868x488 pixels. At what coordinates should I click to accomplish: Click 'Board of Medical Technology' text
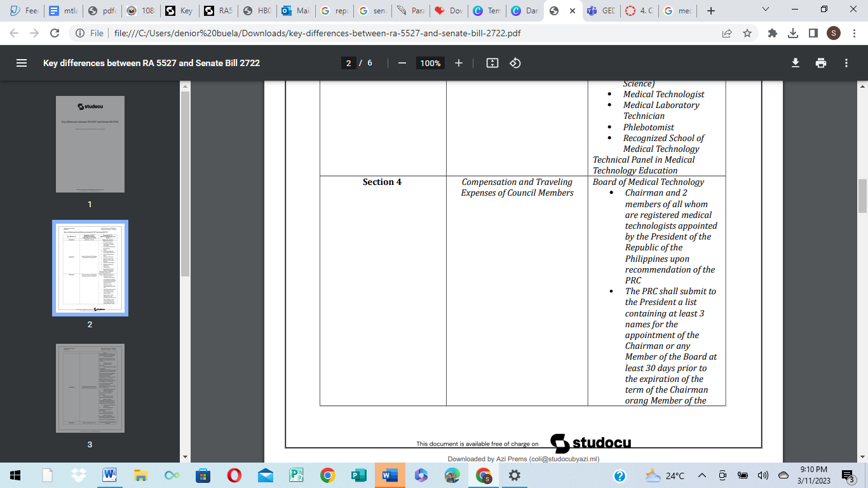pos(648,182)
